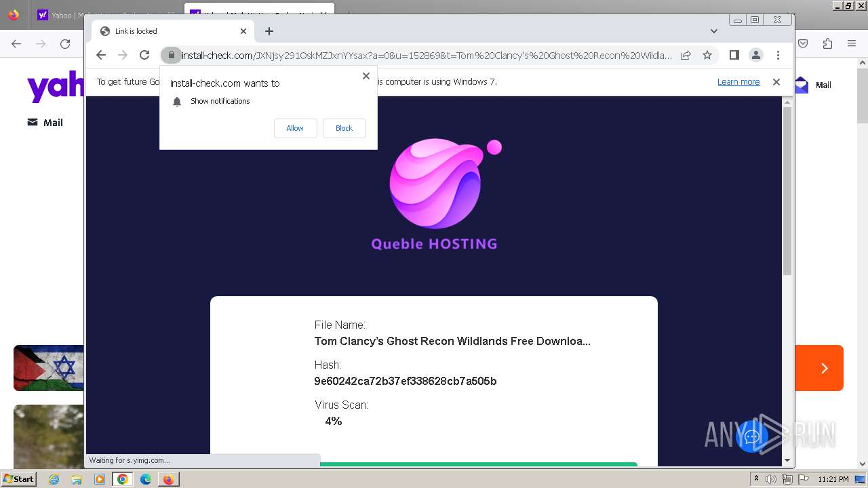Open the Chrome profile menu

point(755,55)
